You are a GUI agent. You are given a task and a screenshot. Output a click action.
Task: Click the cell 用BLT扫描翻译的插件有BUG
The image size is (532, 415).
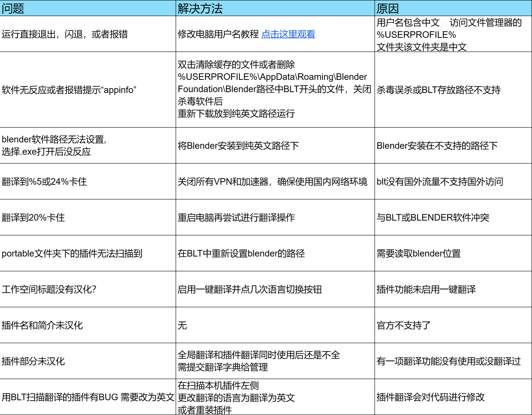click(x=88, y=397)
